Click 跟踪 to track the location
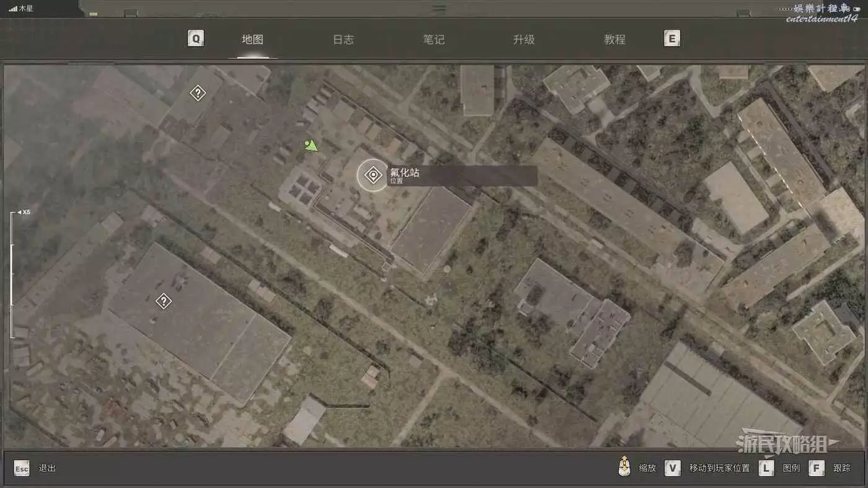This screenshot has height=488, width=868. click(x=841, y=468)
